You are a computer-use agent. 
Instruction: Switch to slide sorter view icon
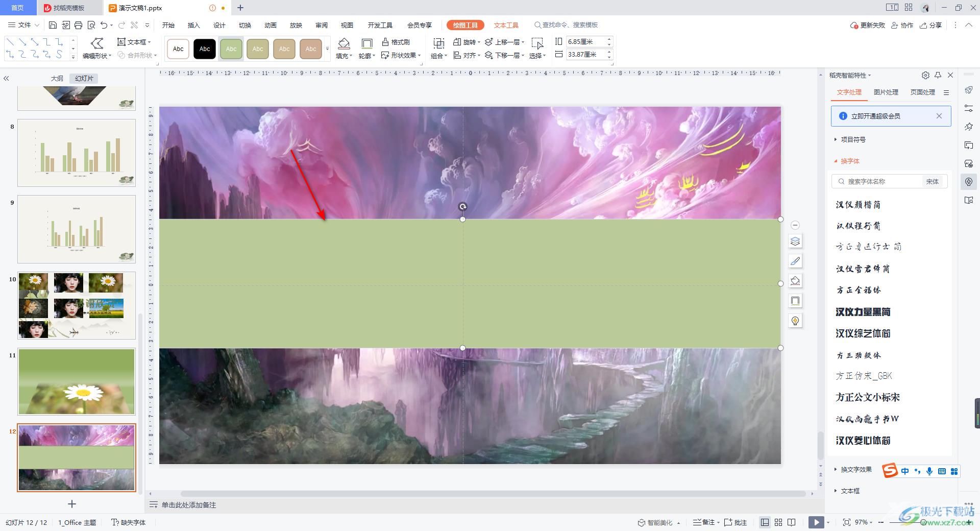click(x=778, y=522)
